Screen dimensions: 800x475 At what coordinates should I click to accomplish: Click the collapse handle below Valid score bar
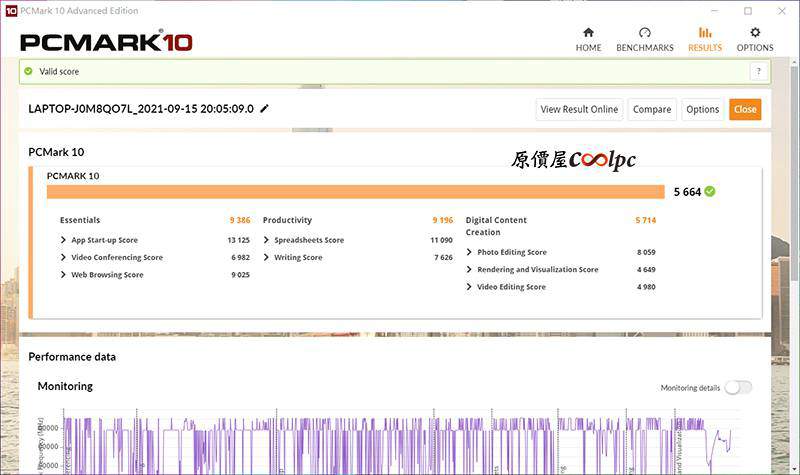(x=312, y=86)
